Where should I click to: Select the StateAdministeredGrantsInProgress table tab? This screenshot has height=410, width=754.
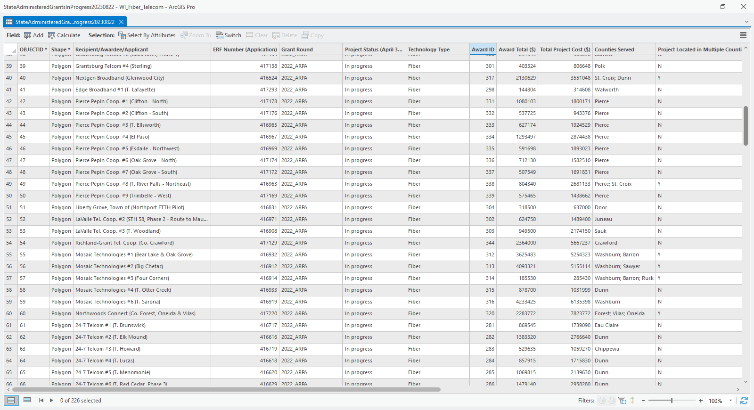pos(58,20)
